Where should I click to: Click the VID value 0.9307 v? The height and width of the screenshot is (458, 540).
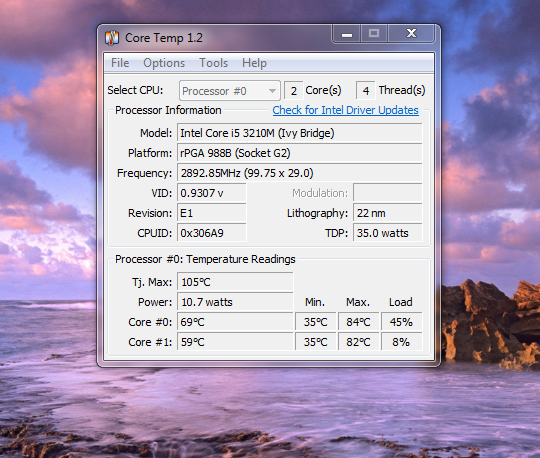211,193
